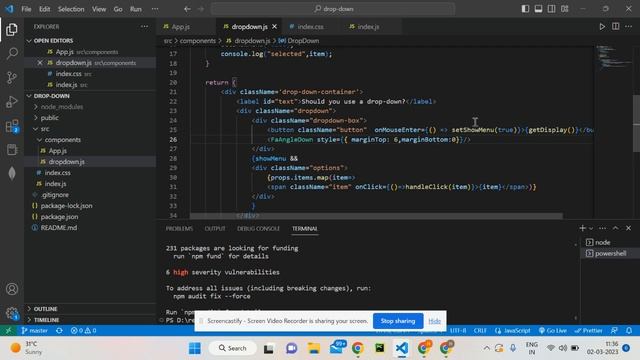
Task: Split the editor to the right
Action: click(616, 27)
